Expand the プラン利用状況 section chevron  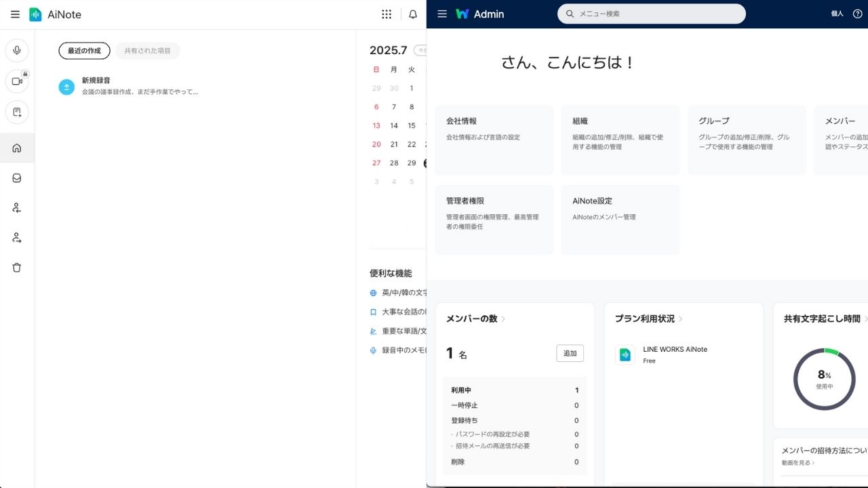pyautogui.click(x=681, y=319)
